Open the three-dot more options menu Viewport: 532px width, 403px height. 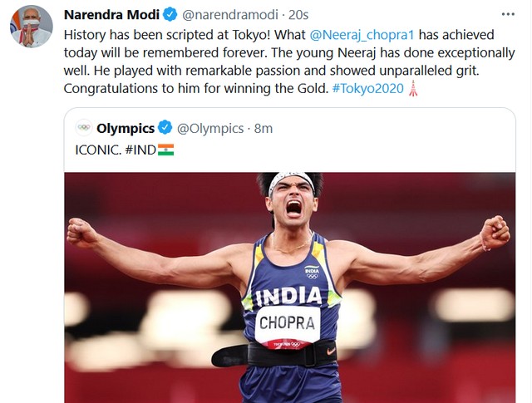tap(508, 15)
